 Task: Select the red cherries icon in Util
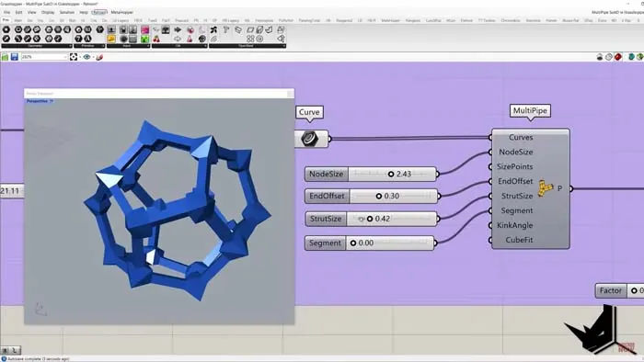[x=156, y=39]
